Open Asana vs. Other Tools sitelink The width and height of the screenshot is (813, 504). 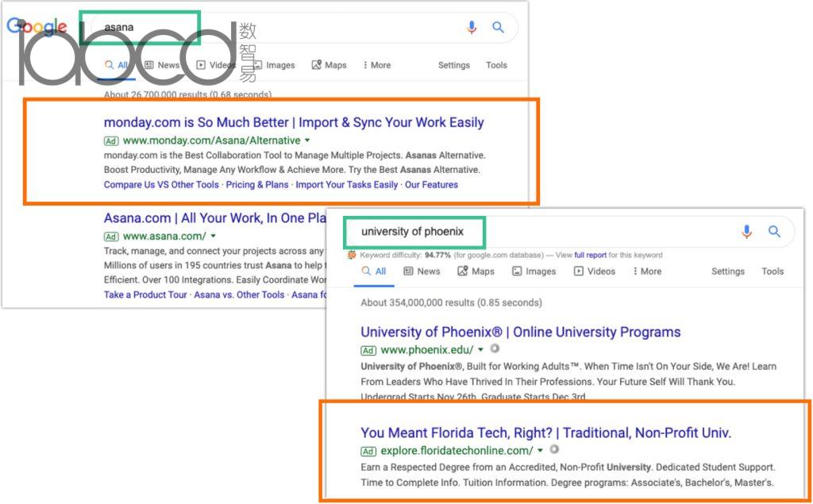point(239,294)
